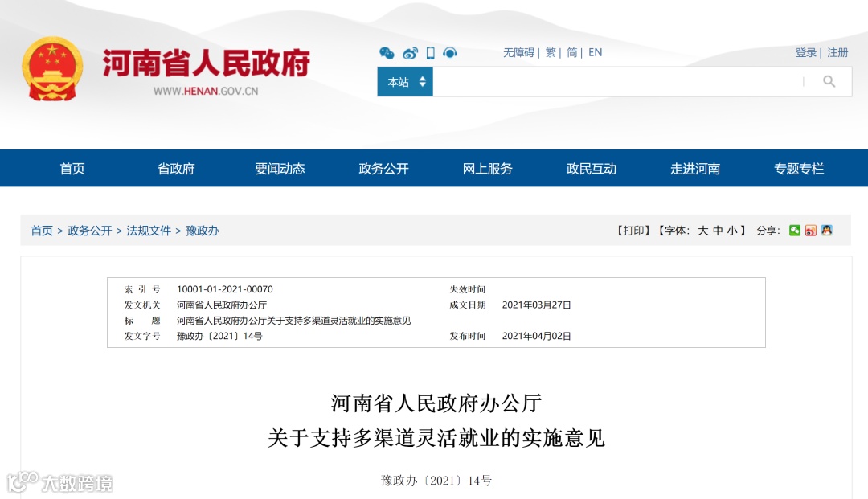
Task: Open the 专题专栏 navigation menu item
Action: click(799, 168)
